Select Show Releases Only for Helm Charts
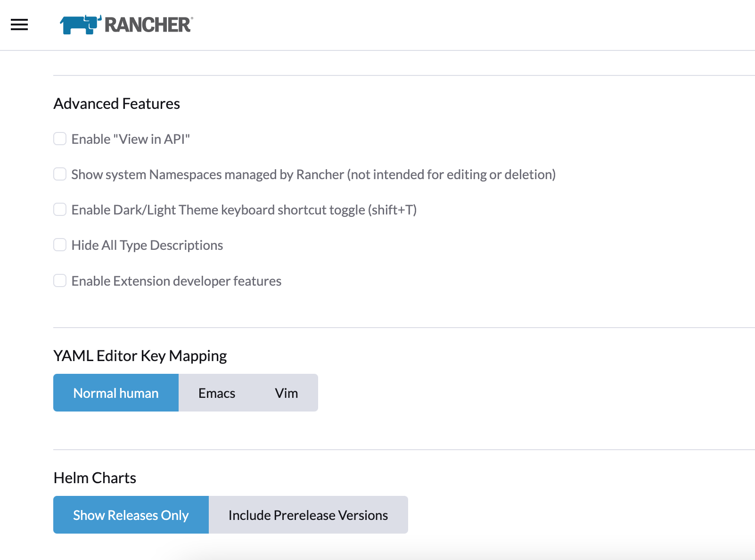The height and width of the screenshot is (560, 755). pyautogui.click(x=131, y=515)
